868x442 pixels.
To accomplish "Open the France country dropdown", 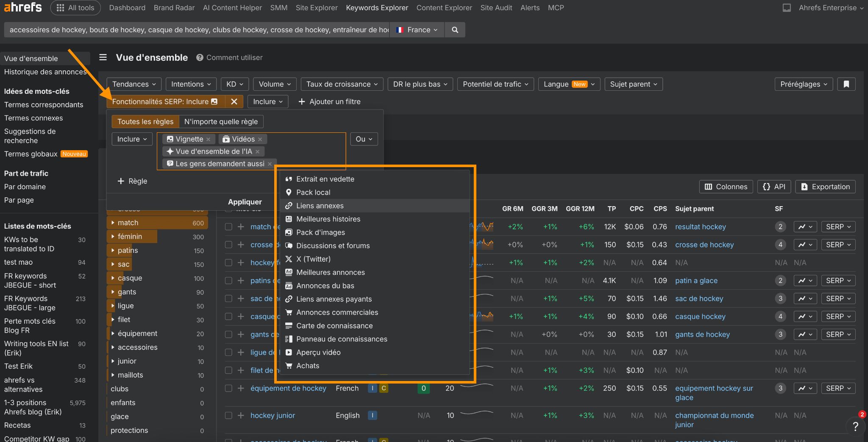I will tap(417, 30).
